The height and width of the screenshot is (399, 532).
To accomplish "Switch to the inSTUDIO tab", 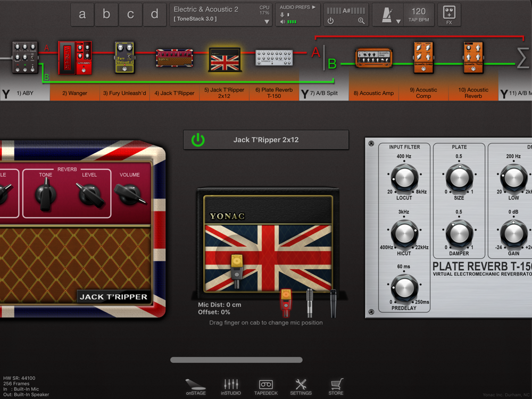I will [x=231, y=387].
